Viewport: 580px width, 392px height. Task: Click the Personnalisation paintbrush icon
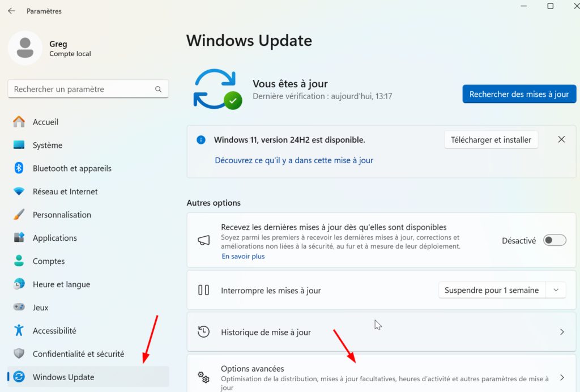click(x=19, y=215)
